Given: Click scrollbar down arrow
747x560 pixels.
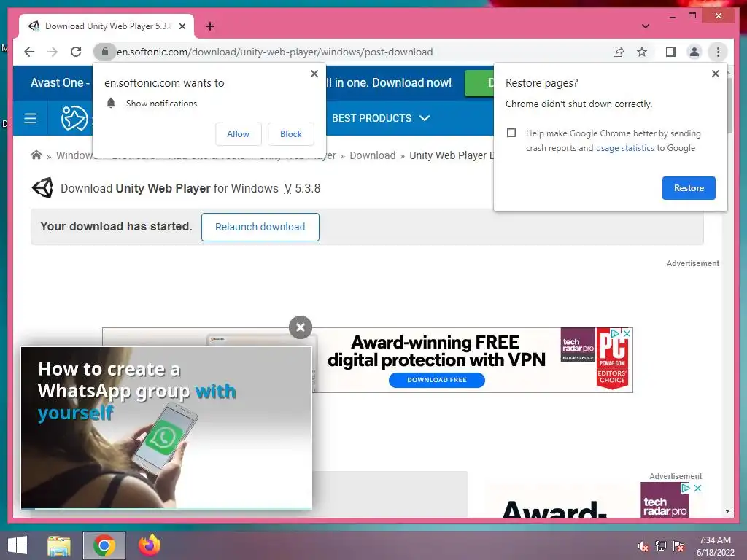Looking at the screenshot, I should (727, 511).
